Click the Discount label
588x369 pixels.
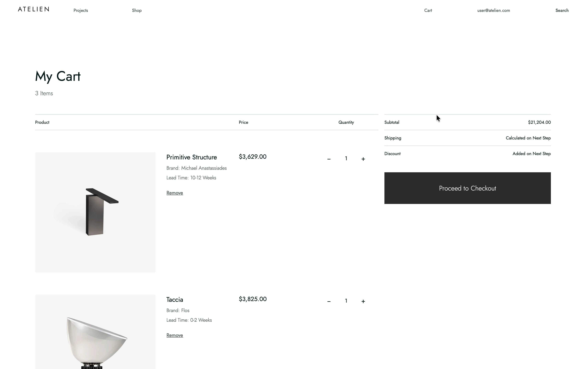(392, 154)
